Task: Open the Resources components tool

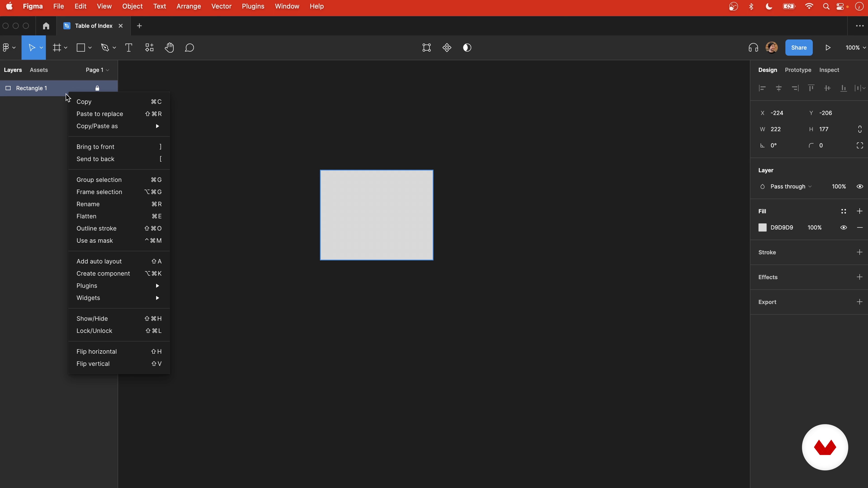Action: [149, 47]
